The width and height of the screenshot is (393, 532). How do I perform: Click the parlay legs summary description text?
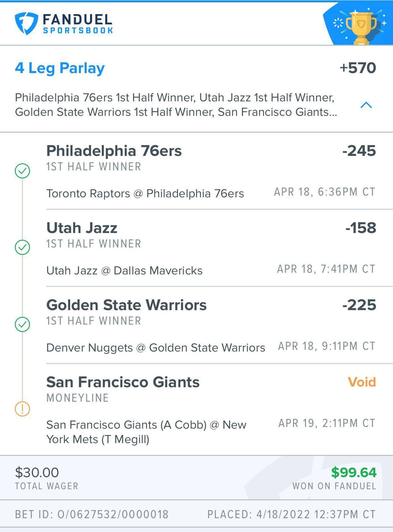[176, 105]
